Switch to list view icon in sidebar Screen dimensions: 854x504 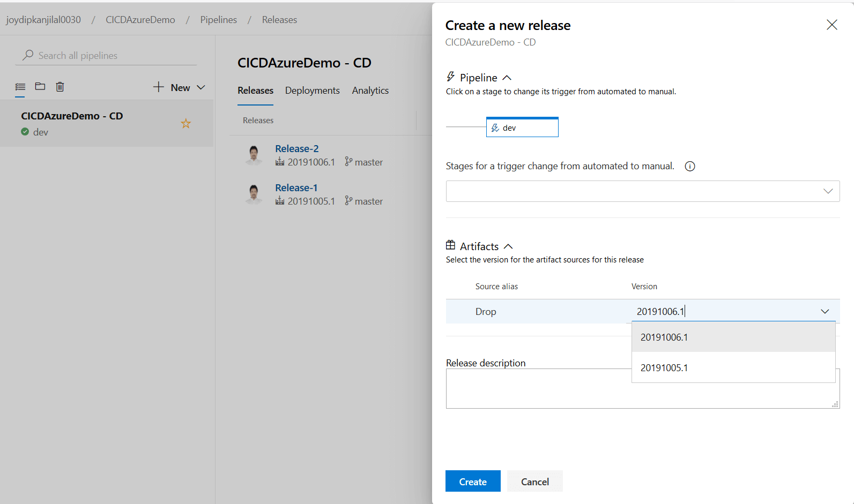[x=20, y=87]
